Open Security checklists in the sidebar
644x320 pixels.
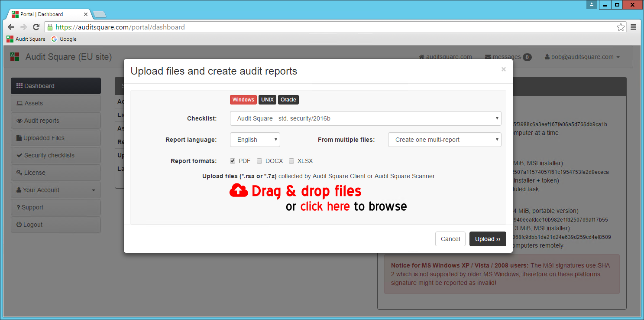click(x=56, y=155)
